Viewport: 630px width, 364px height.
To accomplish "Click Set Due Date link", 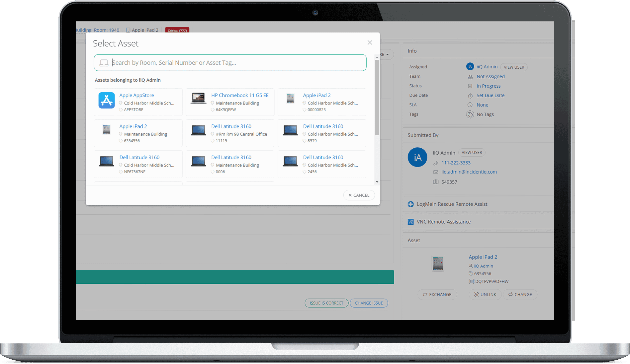I will (491, 95).
